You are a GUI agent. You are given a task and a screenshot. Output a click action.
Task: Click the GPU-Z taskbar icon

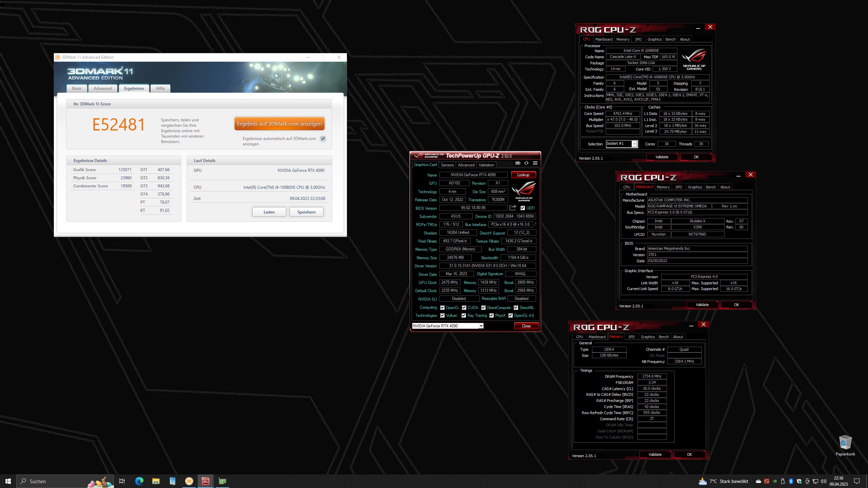(222, 481)
